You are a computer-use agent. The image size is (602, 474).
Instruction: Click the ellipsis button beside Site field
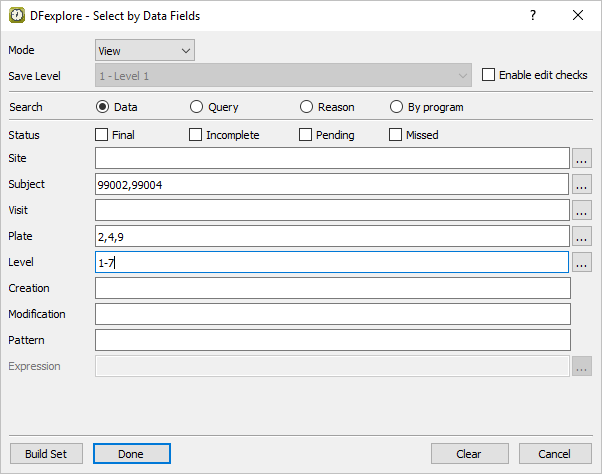582,158
